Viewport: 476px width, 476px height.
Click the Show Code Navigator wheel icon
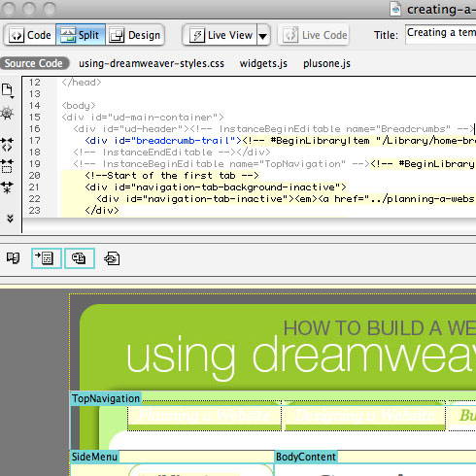tap(7, 113)
